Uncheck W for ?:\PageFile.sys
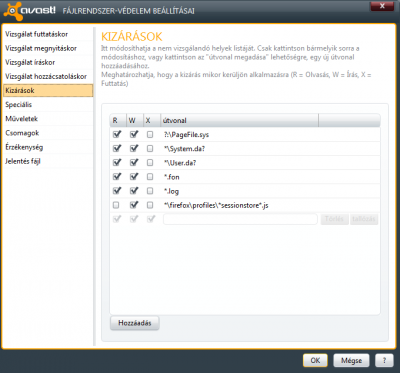This screenshot has width=400, height=373. (x=134, y=134)
